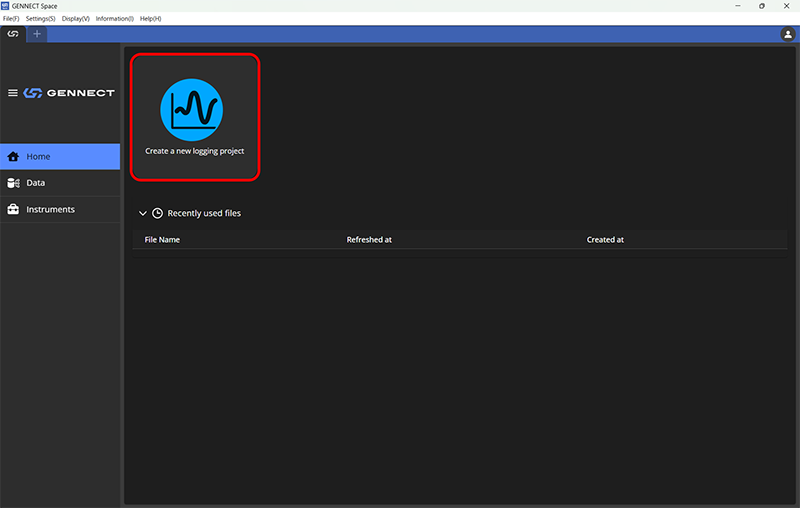Click the Recently used files heading
This screenshot has height=508, width=800.
click(204, 213)
